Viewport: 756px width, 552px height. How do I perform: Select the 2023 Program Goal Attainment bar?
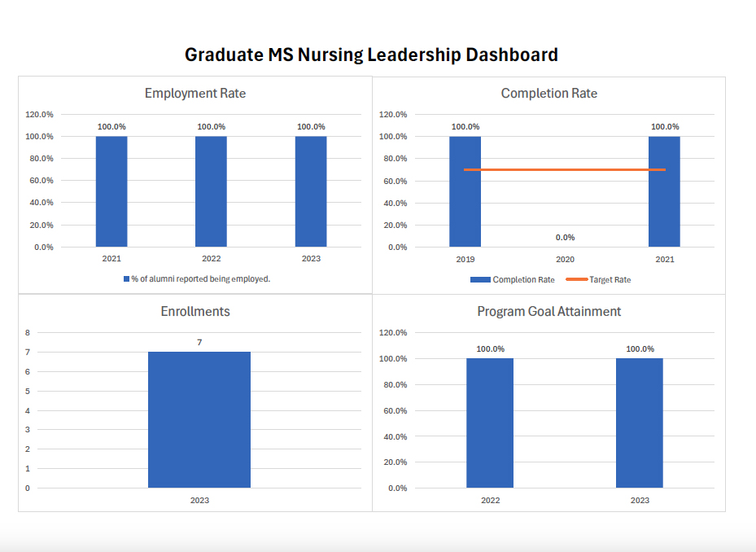(x=640, y=423)
